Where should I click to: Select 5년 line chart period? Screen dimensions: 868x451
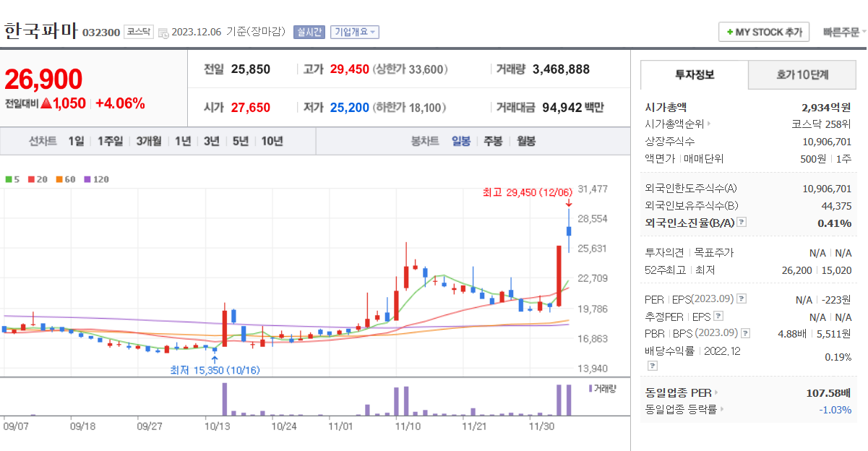(240, 141)
